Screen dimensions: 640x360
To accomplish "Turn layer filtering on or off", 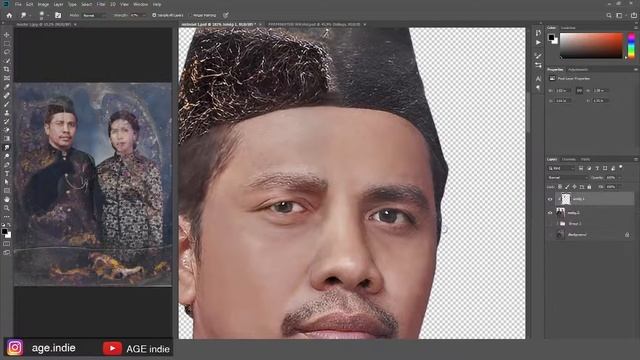I will (621, 167).
